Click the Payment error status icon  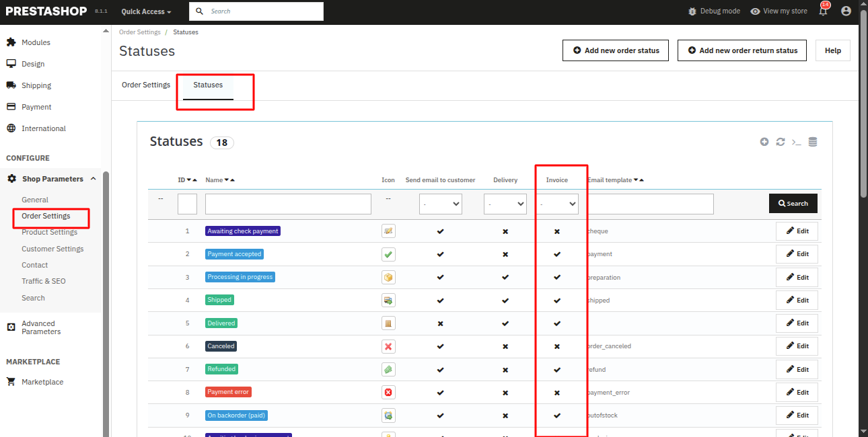tap(388, 392)
